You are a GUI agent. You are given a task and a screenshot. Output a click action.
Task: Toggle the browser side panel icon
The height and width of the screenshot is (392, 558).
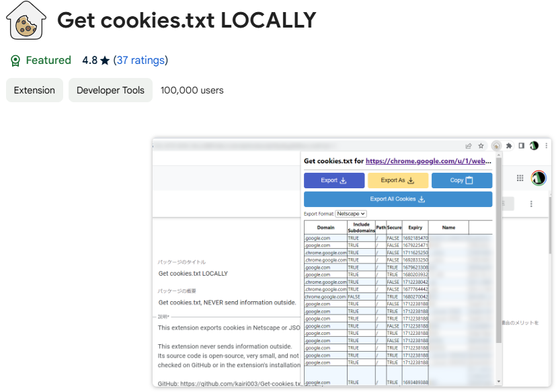click(x=521, y=145)
